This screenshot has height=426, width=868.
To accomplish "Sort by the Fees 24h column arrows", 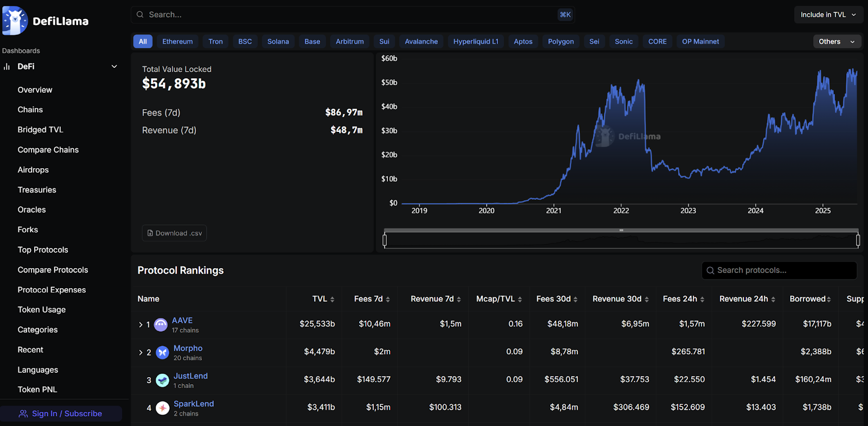I will [703, 300].
